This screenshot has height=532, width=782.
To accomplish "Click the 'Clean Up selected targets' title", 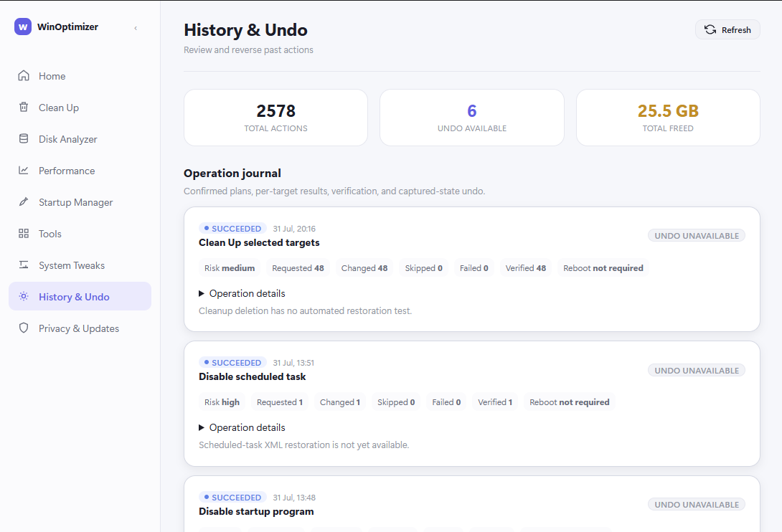I will point(259,242).
